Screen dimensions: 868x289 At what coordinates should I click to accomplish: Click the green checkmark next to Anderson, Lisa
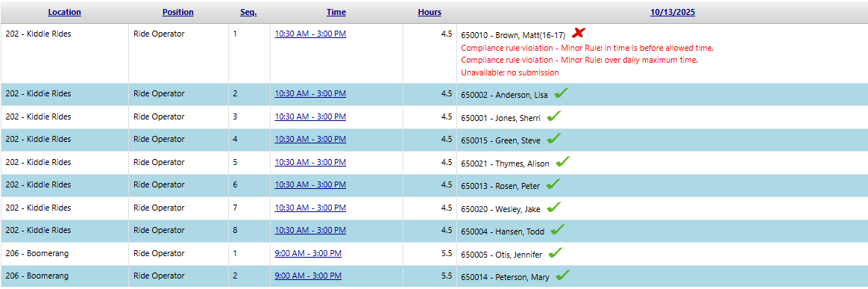tap(562, 93)
